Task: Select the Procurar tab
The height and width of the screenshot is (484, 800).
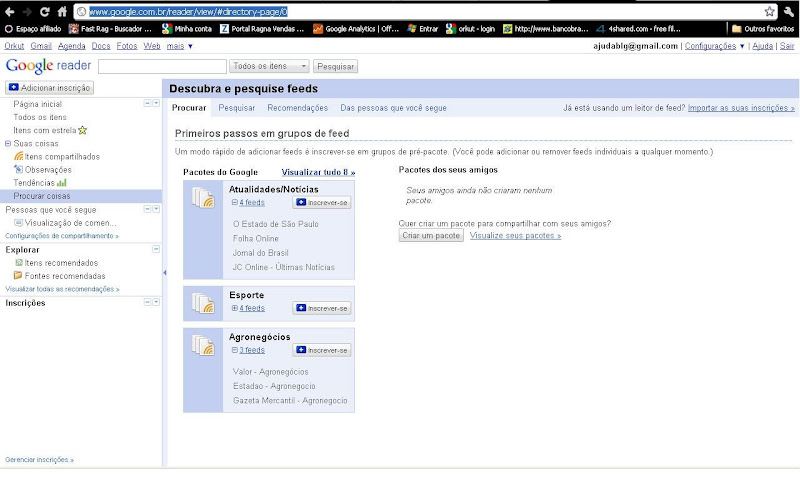Action: [x=189, y=108]
